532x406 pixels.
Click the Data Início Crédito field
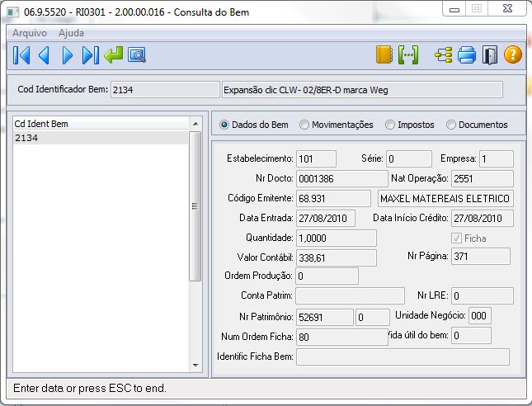click(x=483, y=218)
